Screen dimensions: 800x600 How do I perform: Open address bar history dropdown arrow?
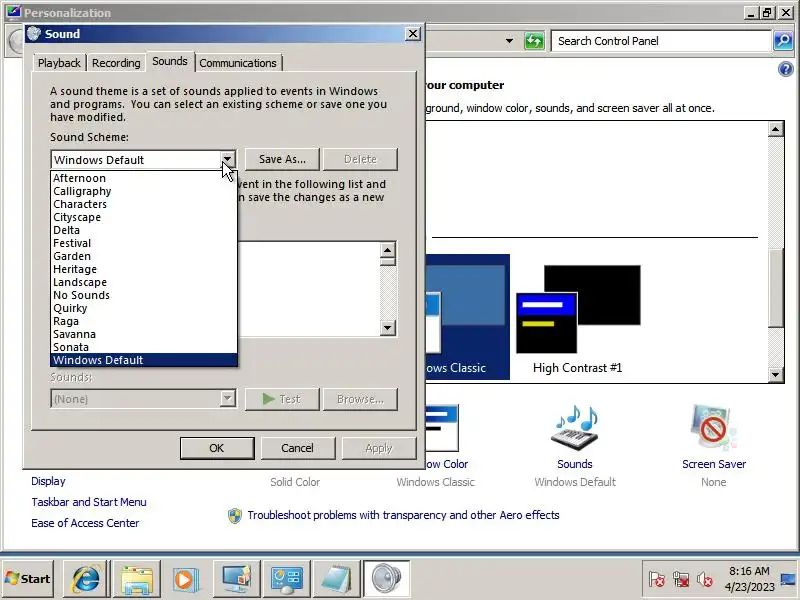point(509,41)
